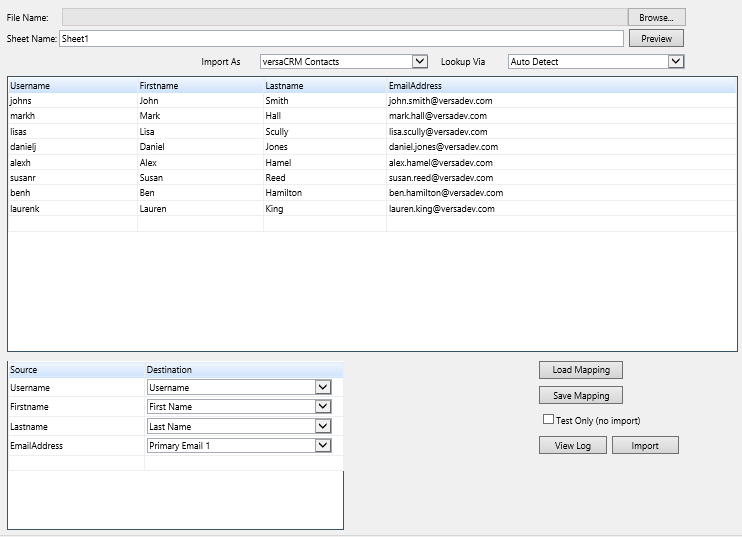Select the 'Ben' first name cell

tap(200, 193)
